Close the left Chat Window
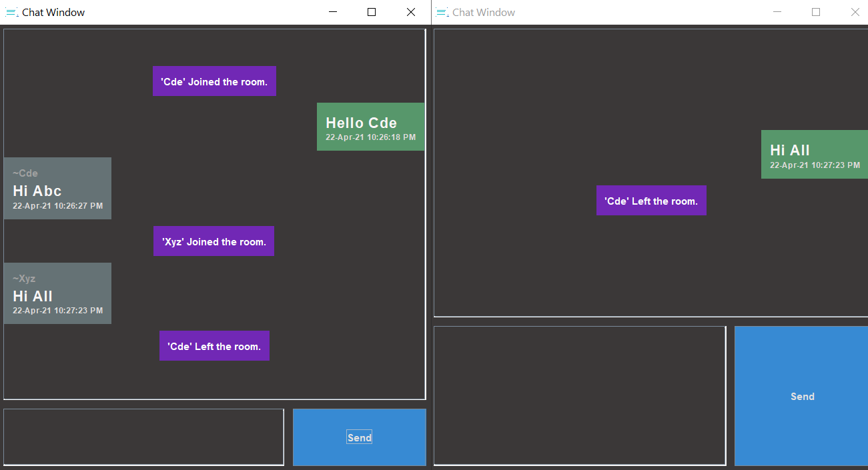Viewport: 868px width, 470px height. pyautogui.click(x=410, y=11)
